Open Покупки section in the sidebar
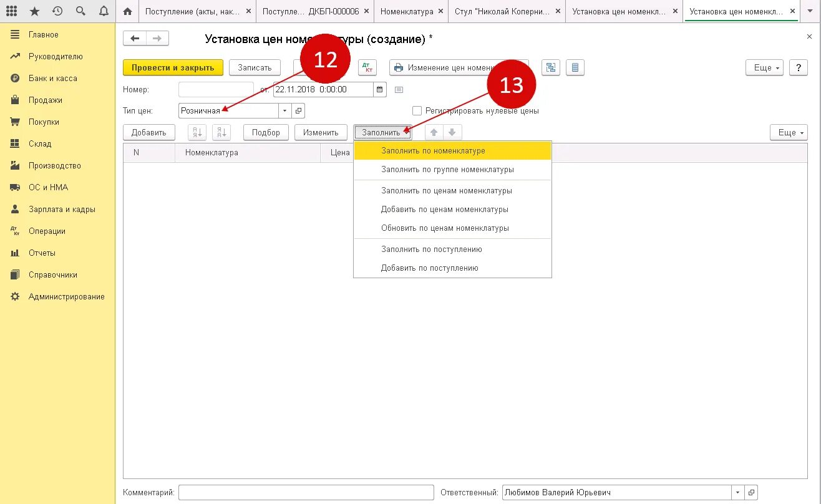Viewport: 821px width, 504px height. coord(57,122)
